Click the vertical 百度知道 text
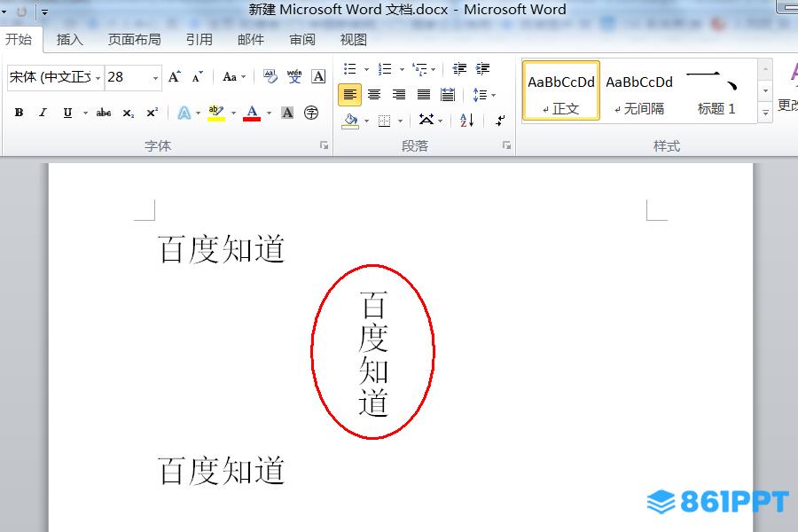798x532 pixels. [x=373, y=353]
